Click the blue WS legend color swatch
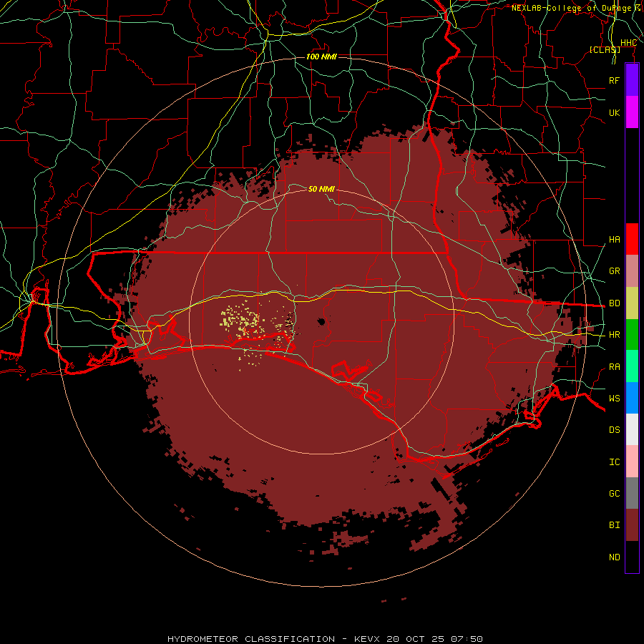This screenshot has height=644, width=644. [x=632, y=398]
